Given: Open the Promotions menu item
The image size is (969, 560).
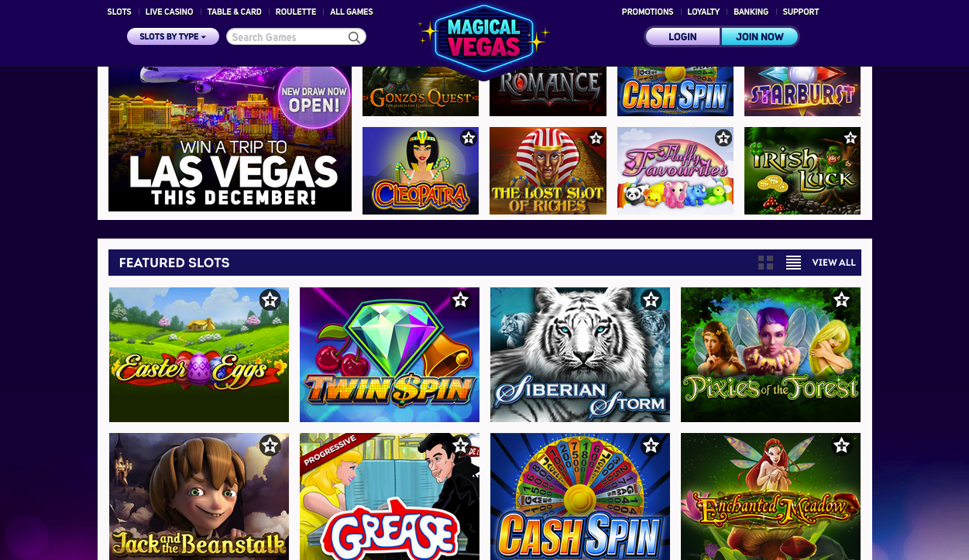Looking at the screenshot, I should click(x=648, y=12).
